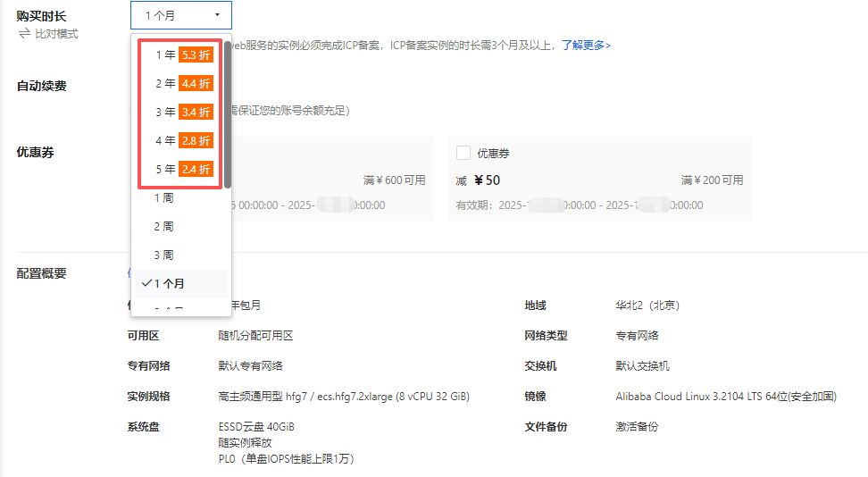The height and width of the screenshot is (477, 868).
Task: Choose the 5 年 duration option
Action: point(164,170)
